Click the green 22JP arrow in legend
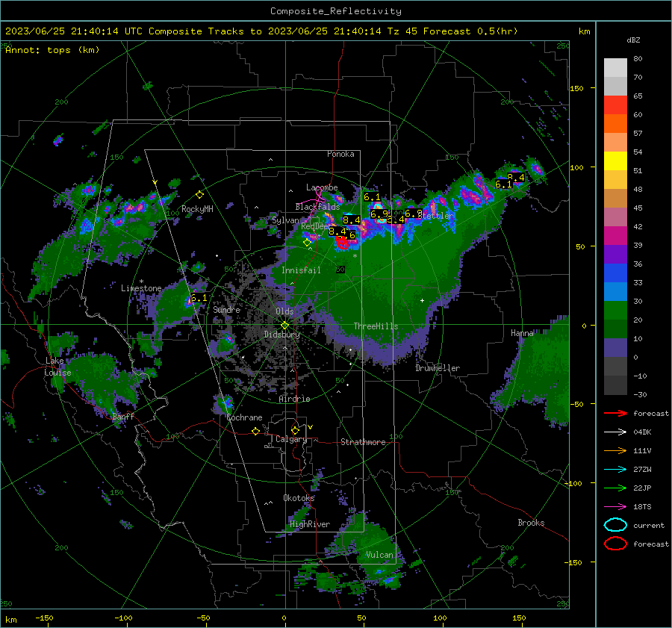672x628 pixels. [615, 488]
